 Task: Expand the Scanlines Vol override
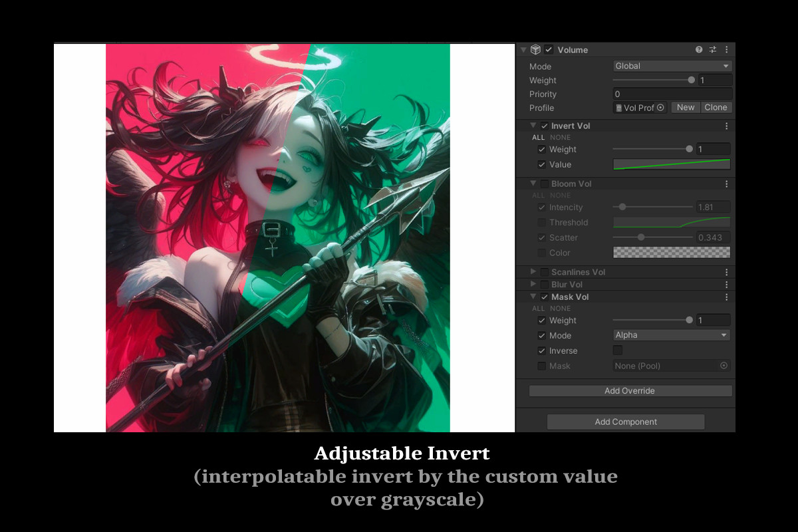pyautogui.click(x=533, y=271)
